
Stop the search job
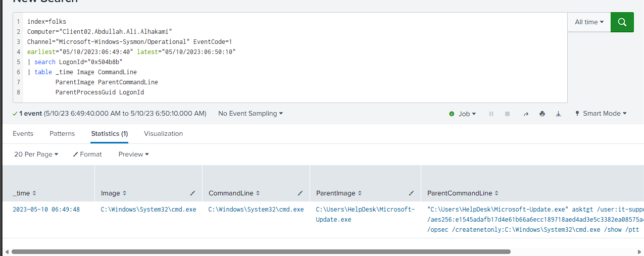coord(507,114)
